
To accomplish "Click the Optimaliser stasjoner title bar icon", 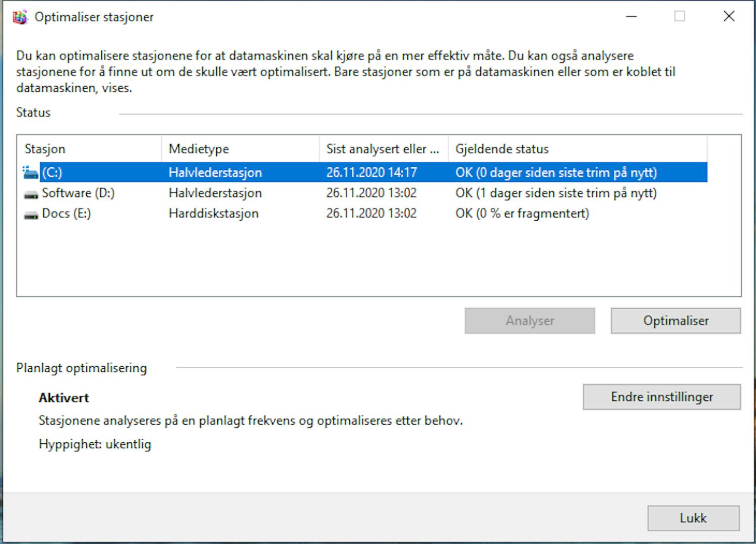I will click(x=20, y=17).
